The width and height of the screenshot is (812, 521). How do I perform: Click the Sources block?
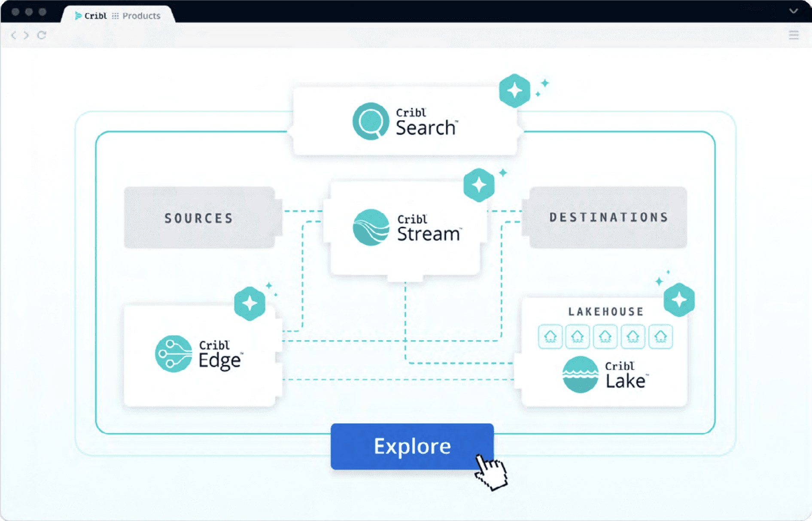[199, 218]
